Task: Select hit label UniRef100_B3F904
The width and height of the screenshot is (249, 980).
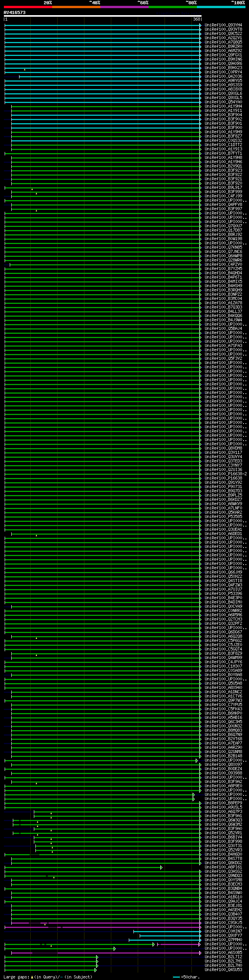Action: point(223,115)
